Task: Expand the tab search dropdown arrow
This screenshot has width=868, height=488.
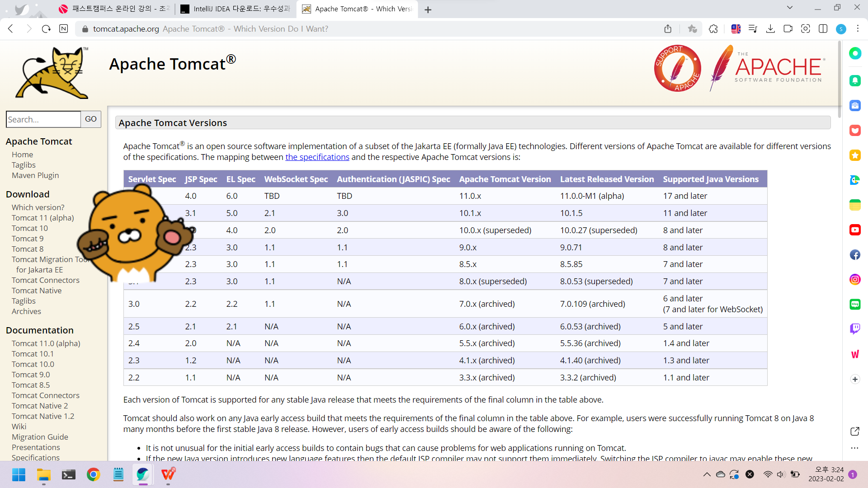Action: [x=790, y=8]
